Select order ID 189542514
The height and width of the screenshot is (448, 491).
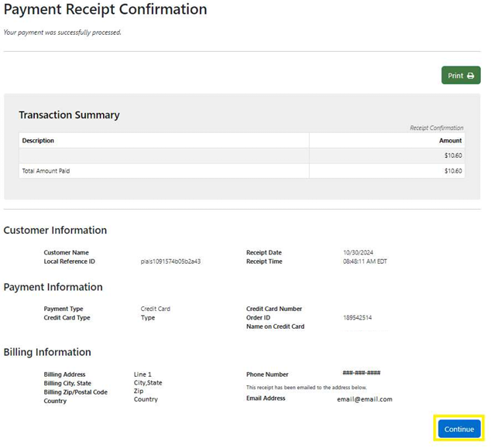(357, 317)
